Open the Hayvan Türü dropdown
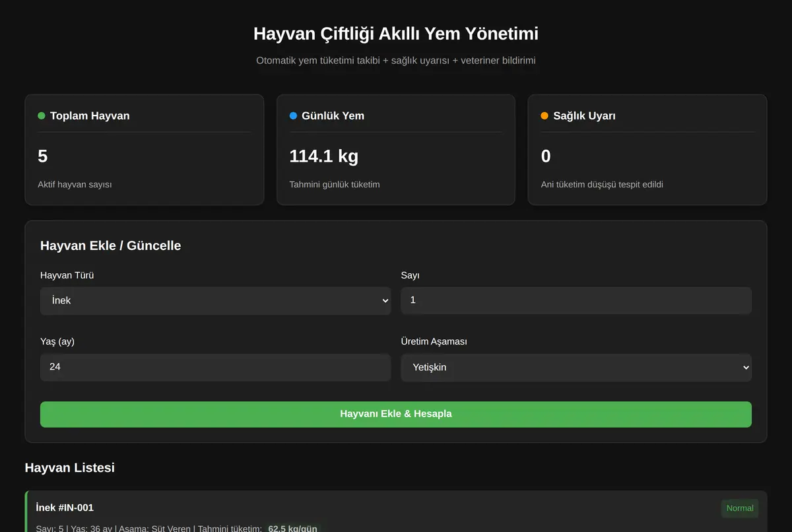 215,300
